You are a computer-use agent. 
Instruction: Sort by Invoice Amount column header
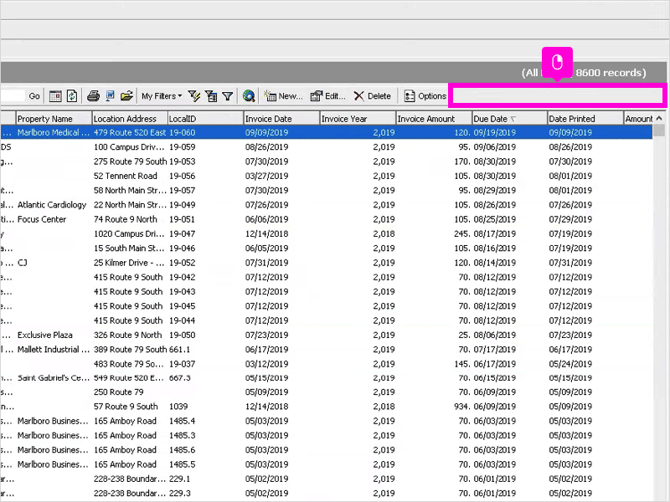click(x=434, y=118)
